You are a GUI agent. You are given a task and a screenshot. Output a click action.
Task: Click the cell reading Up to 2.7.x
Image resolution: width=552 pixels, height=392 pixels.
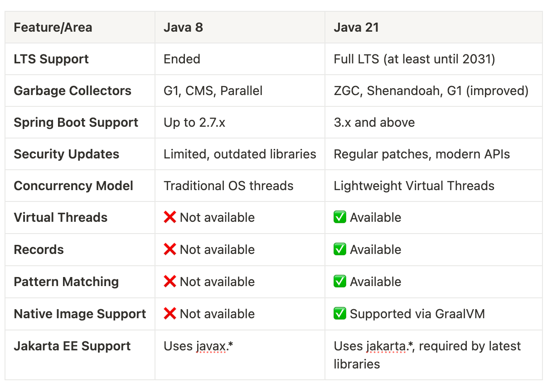(x=194, y=122)
